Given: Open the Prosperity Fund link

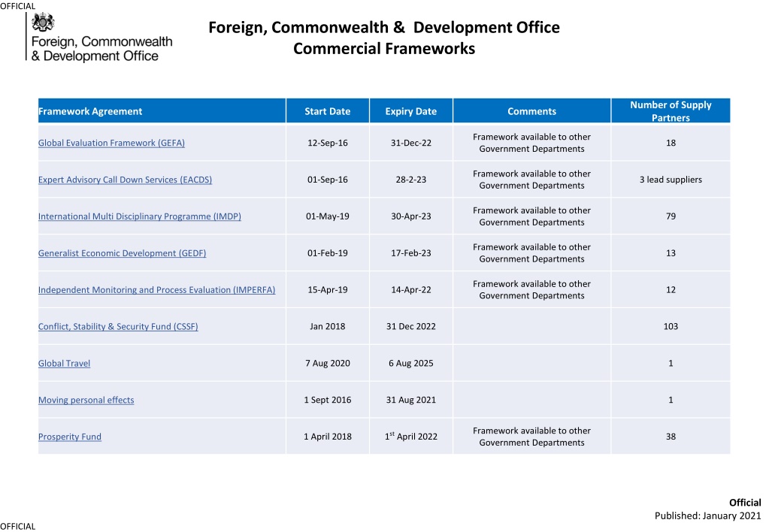Looking at the screenshot, I should click(x=70, y=437).
